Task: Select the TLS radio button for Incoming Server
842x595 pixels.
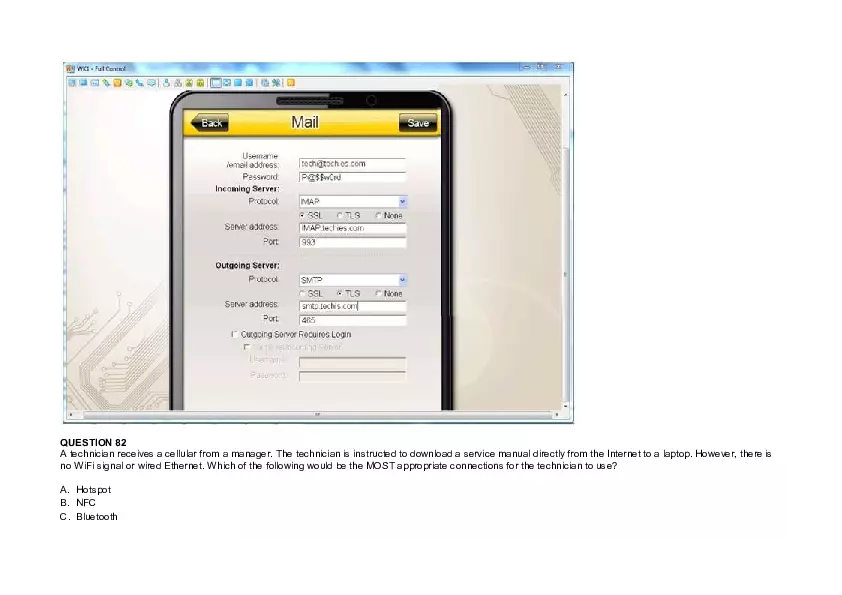Action: (x=340, y=215)
